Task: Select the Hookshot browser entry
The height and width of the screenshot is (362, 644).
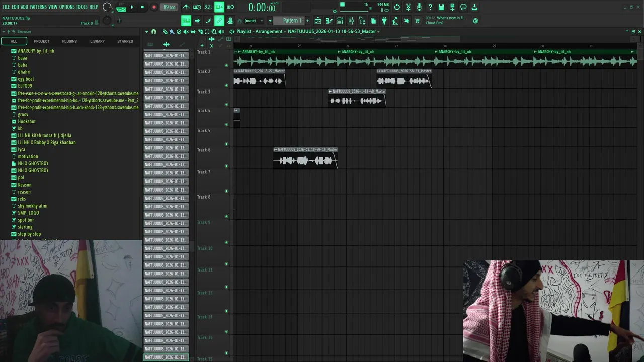Action: point(27,121)
